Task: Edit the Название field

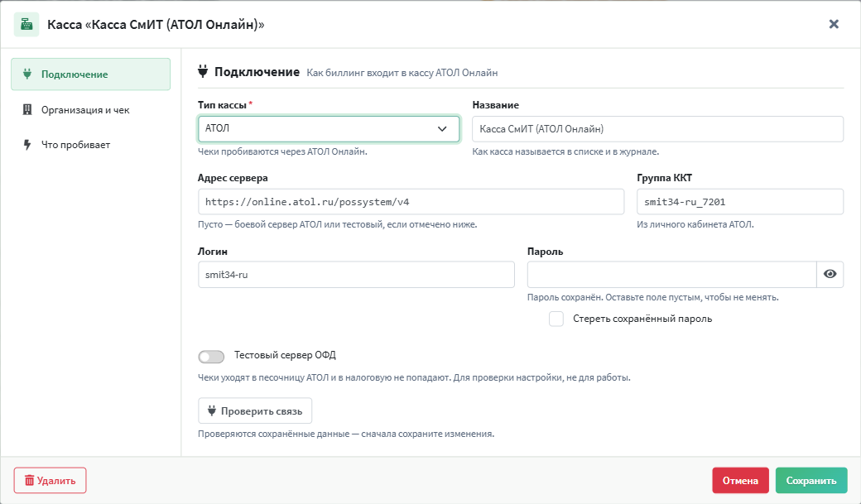Action: coord(657,129)
